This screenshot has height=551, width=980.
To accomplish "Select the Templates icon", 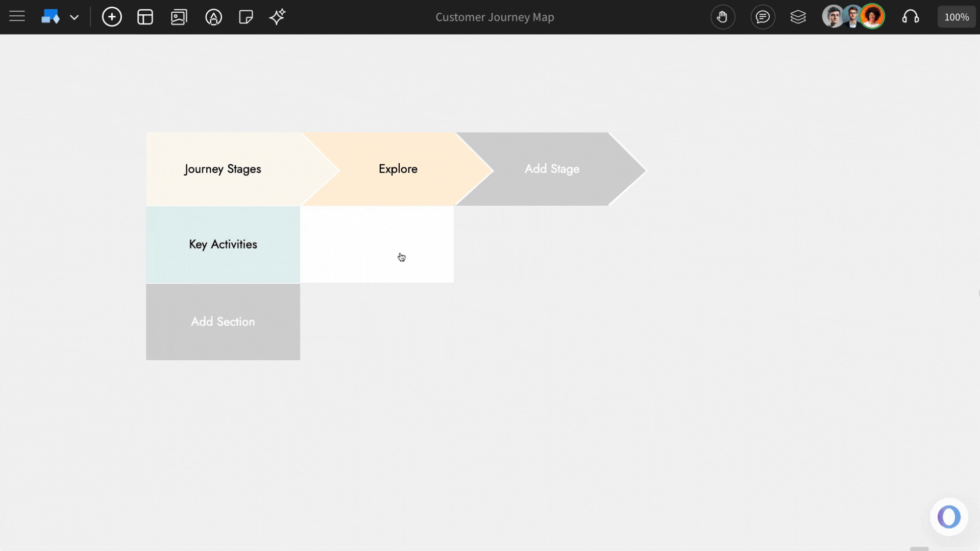I will (145, 17).
